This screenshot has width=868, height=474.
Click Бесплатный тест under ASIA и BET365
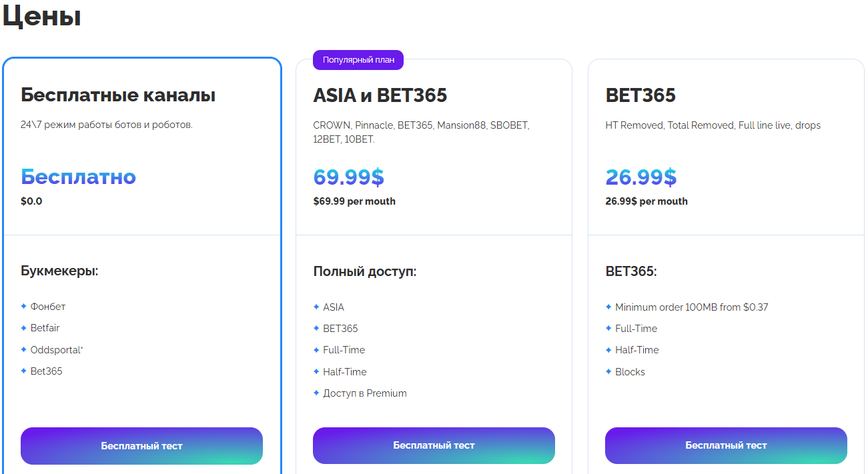tap(434, 445)
